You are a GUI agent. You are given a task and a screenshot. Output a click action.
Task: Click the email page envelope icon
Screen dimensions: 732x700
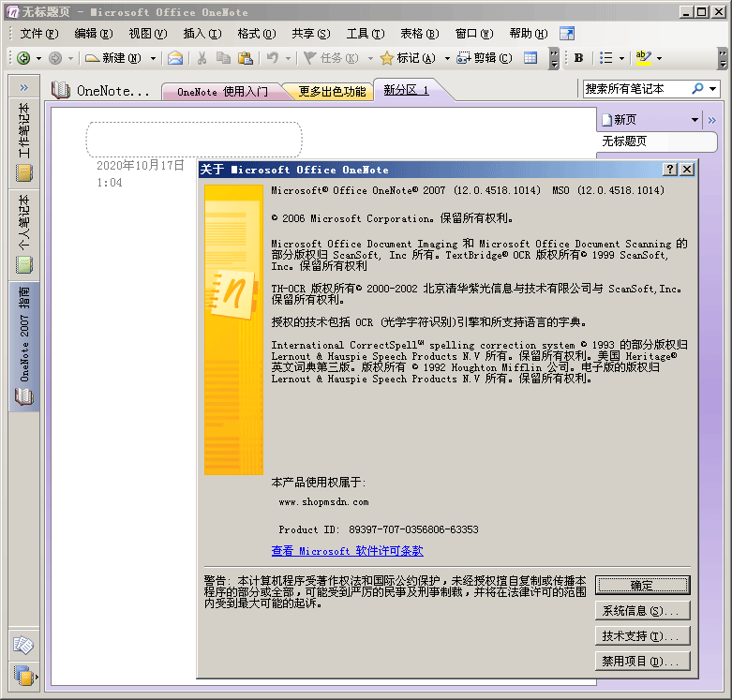pyautogui.click(x=175, y=58)
